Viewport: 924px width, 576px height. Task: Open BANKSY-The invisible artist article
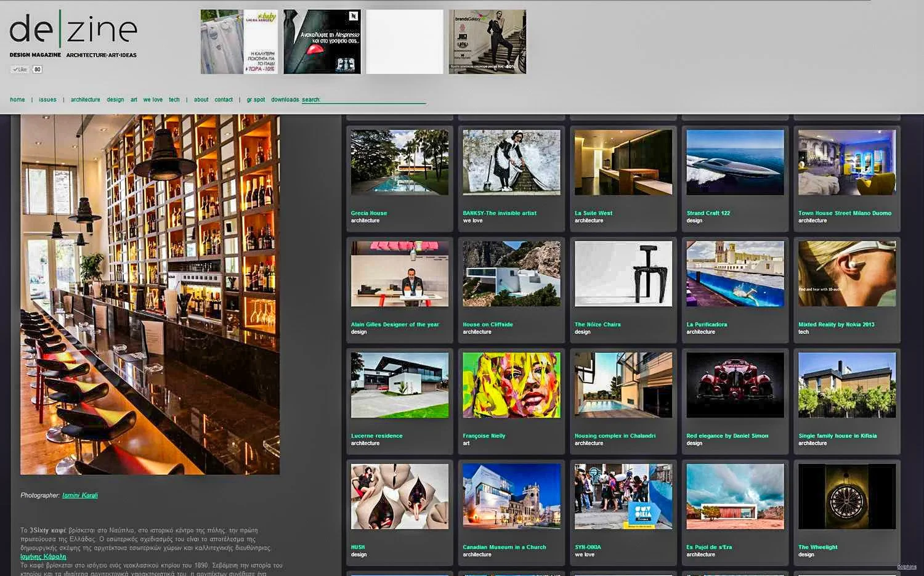point(500,213)
